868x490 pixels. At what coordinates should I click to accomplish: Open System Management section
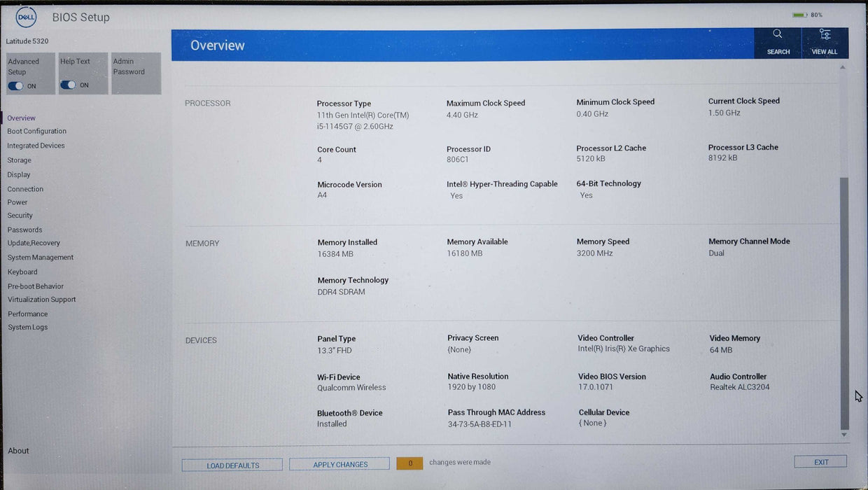point(41,258)
